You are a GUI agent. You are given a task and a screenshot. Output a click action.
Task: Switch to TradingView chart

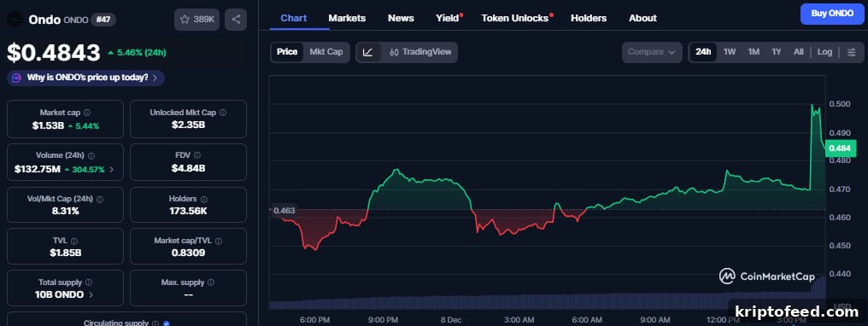[420, 52]
